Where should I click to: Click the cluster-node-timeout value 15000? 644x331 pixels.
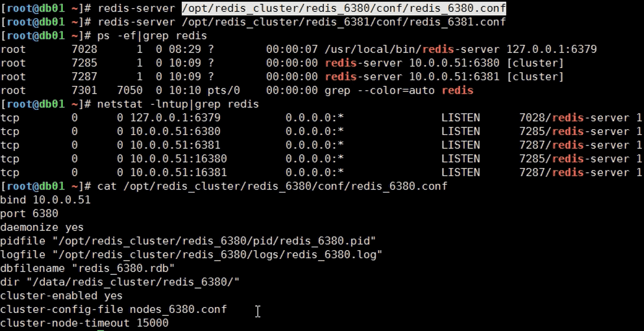(153, 323)
